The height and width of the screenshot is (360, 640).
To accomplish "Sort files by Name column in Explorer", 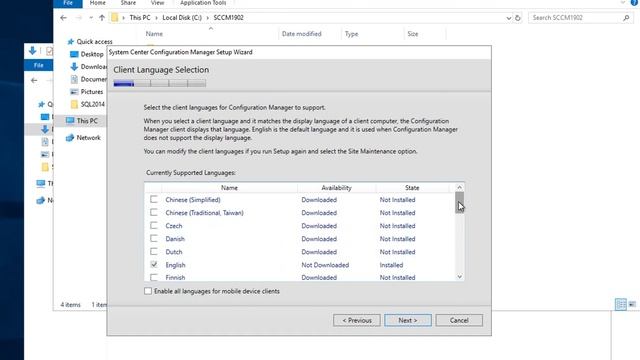I will coord(154,34).
